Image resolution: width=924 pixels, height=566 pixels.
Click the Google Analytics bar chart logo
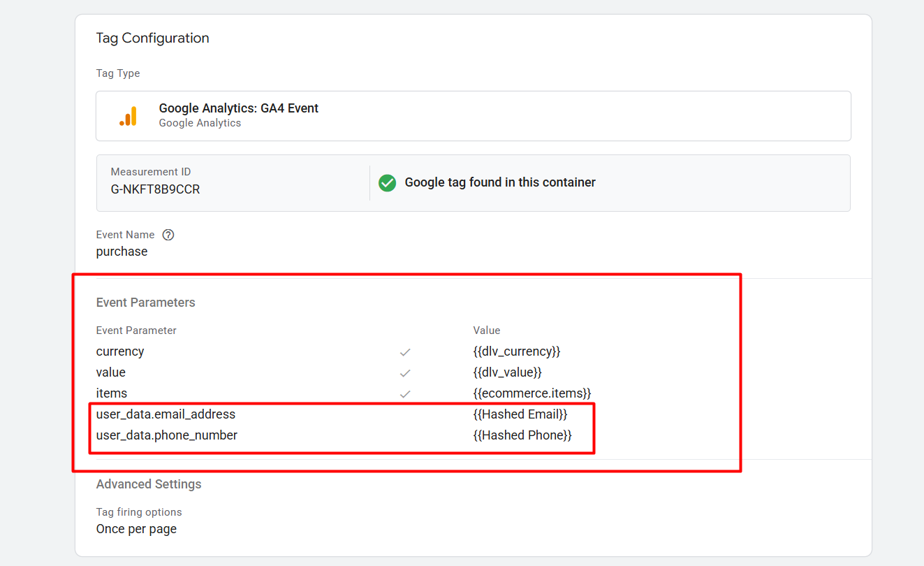click(x=128, y=116)
